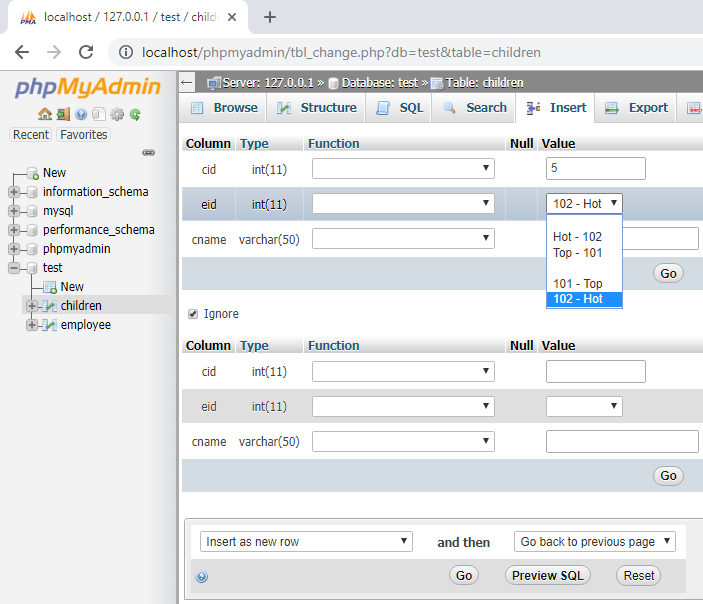
Task: Click the cid value field containing 5
Action: (595, 169)
